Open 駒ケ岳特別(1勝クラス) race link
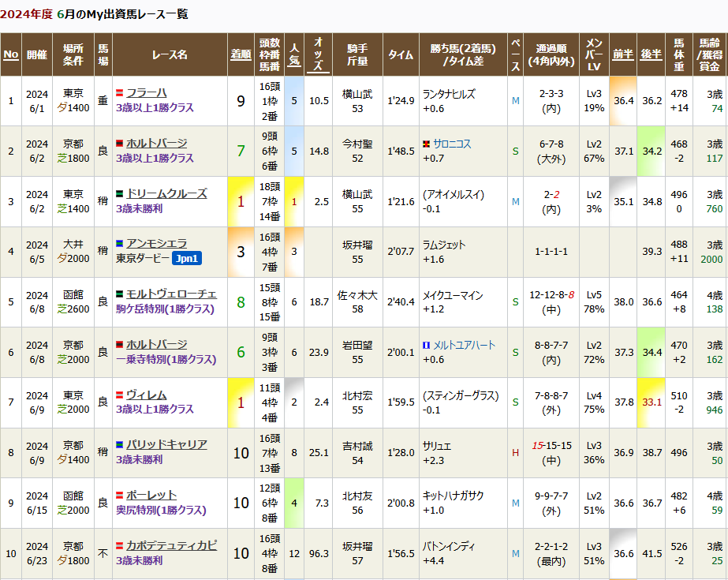This screenshot has width=728, height=580. tap(166, 309)
